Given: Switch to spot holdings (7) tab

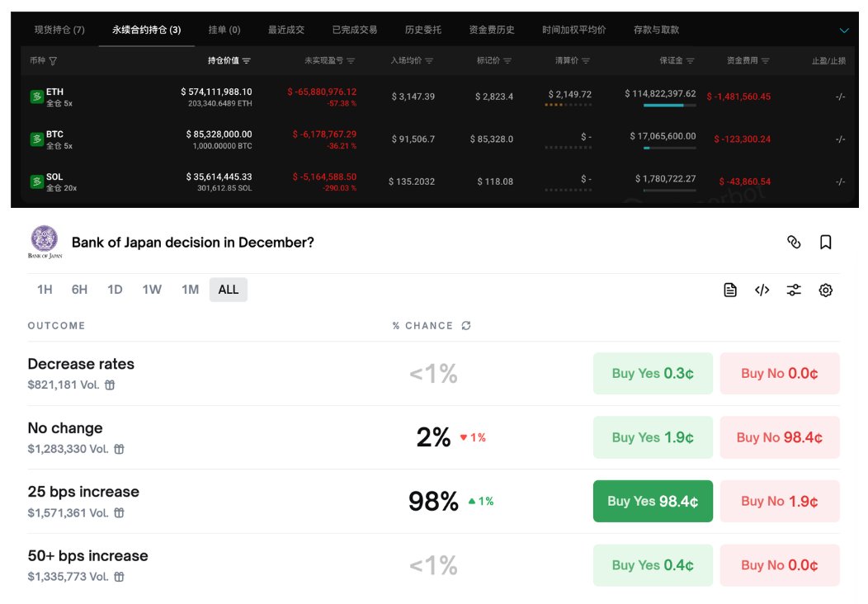Looking at the screenshot, I should point(59,30).
